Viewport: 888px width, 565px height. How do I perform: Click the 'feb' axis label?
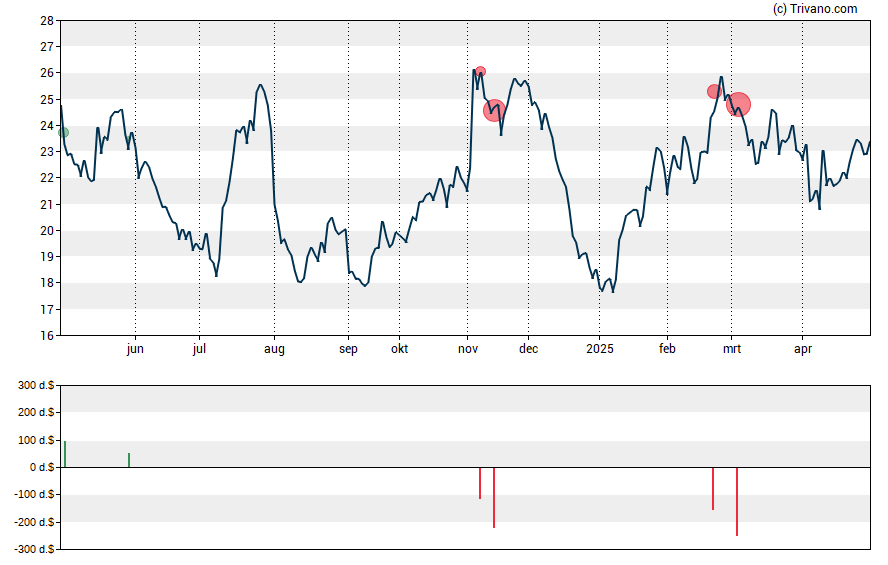(667, 349)
